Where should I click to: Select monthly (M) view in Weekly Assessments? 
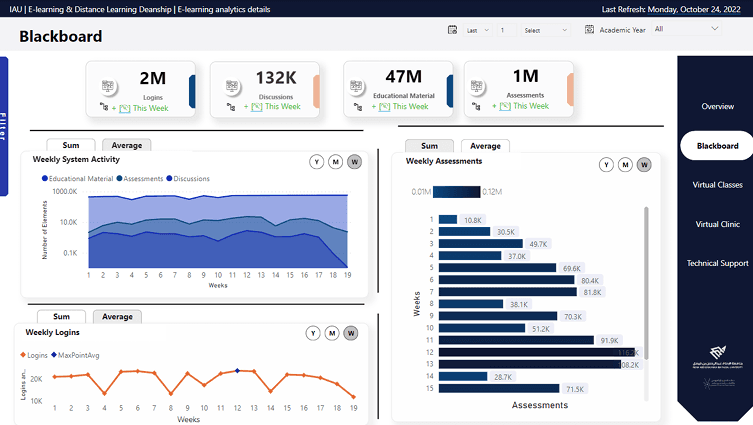tap(625, 165)
